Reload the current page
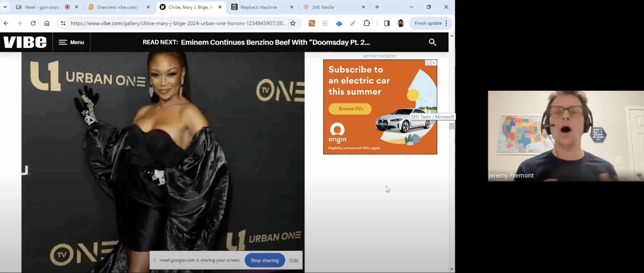Viewport: 644px width, 273px height. (x=33, y=23)
